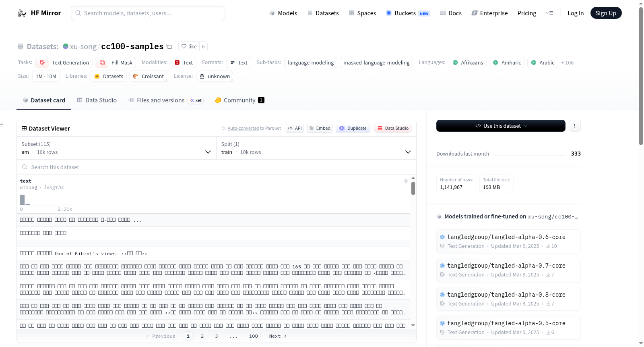The height and width of the screenshot is (347, 644).
Task: Open the Use this dataset dropdown
Action: tap(501, 126)
